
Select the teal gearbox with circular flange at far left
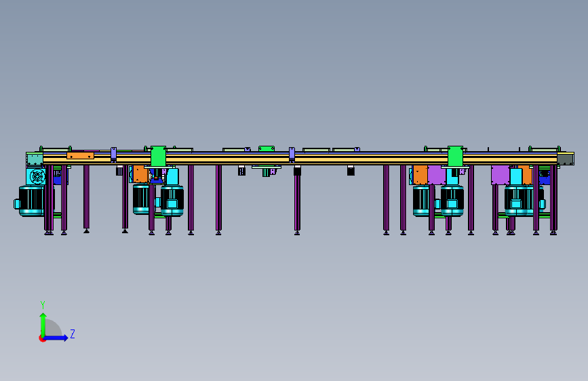[x=36, y=176]
